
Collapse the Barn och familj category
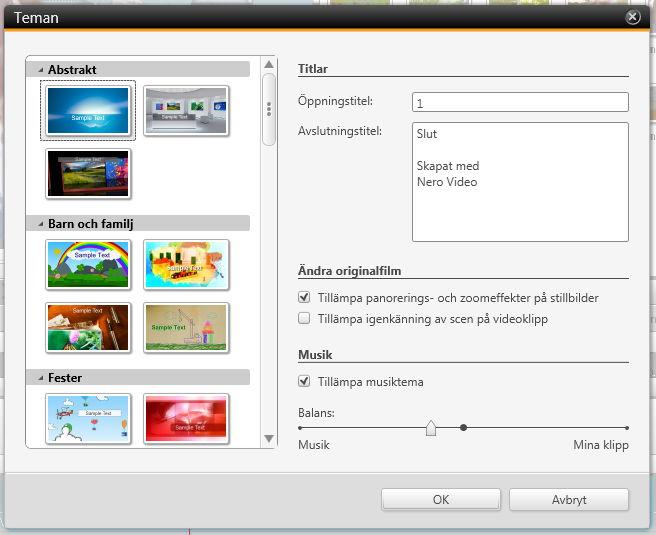pos(41,224)
